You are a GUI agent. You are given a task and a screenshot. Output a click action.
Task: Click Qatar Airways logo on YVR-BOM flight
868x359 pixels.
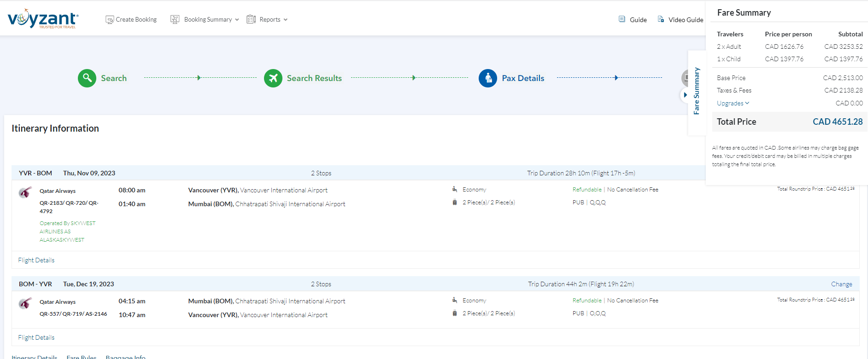pos(25,192)
